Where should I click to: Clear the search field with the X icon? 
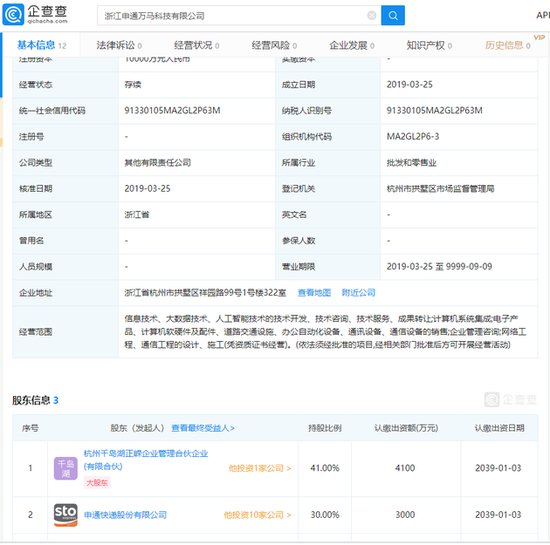(x=371, y=15)
